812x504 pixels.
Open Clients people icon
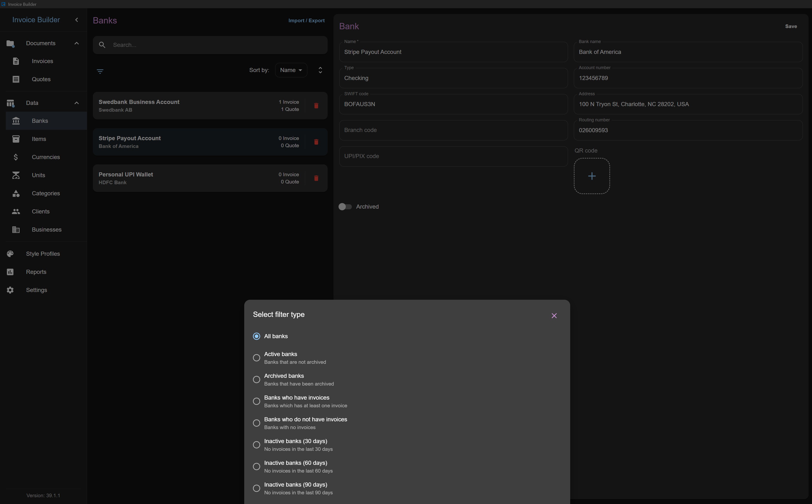pos(16,211)
